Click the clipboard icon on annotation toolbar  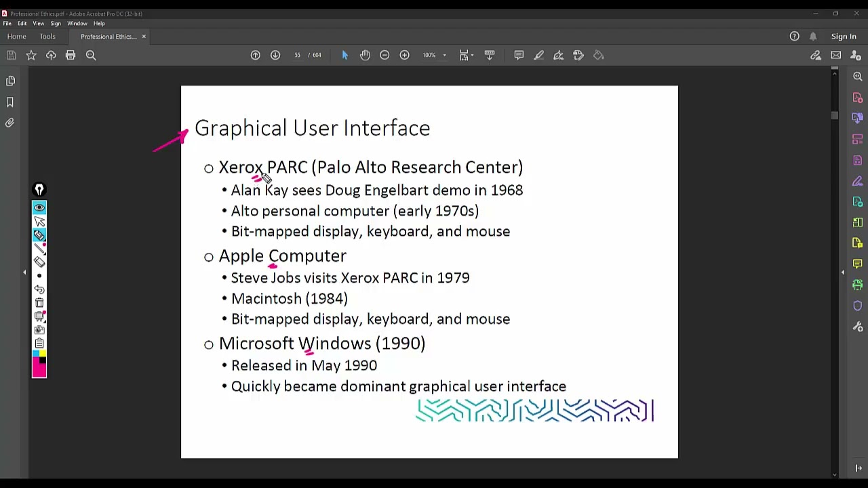(39, 344)
